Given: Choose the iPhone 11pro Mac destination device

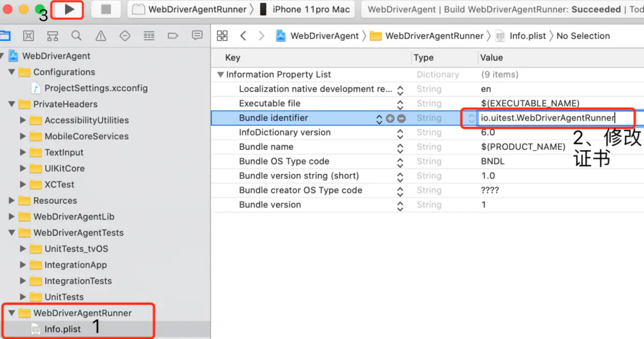Looking at the screenshot, I should (x=305, y=9).
